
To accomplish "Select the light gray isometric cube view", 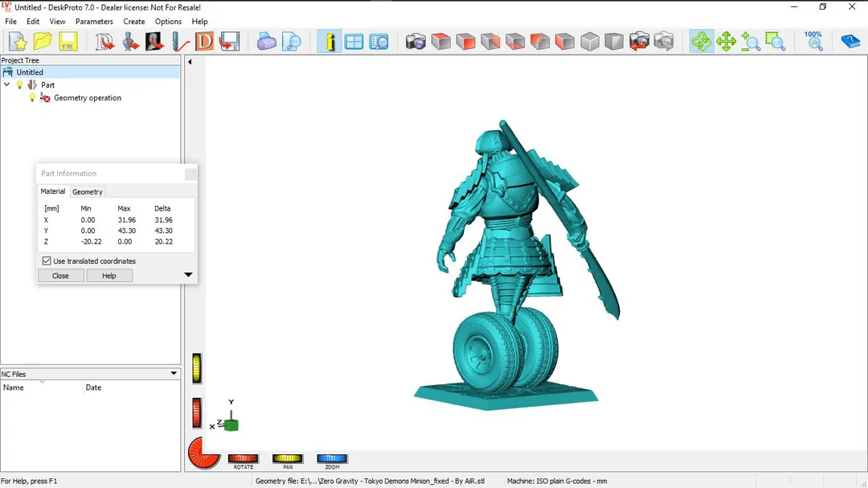I will point(590,42).
